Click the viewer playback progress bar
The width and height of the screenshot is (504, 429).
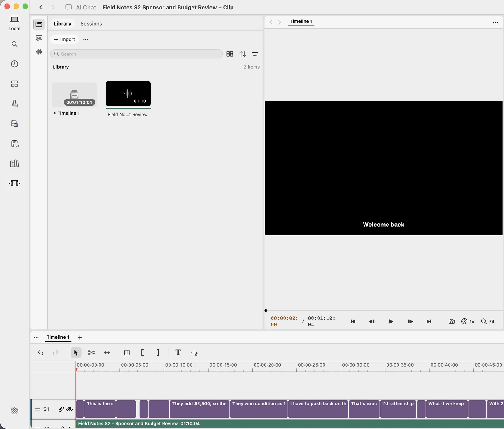point(384,311)
